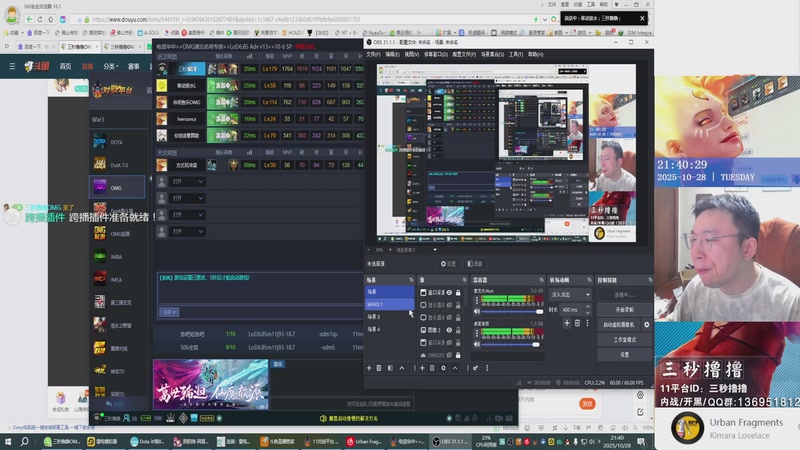Toggle lock on the OMG20 source
The width and height of the screenshot is (800, 450).
(458, 355)
